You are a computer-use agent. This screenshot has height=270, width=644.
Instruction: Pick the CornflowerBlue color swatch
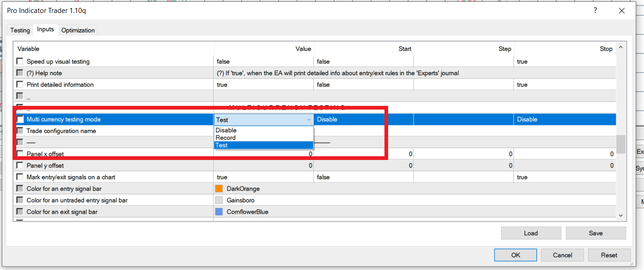click(x=219, y=212)
